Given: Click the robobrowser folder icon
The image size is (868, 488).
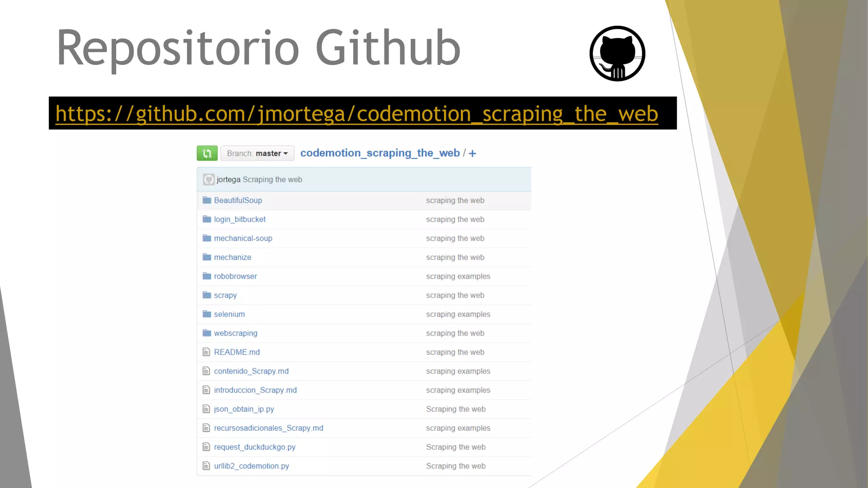Looking at the screenshot, I should click(207, 276).
